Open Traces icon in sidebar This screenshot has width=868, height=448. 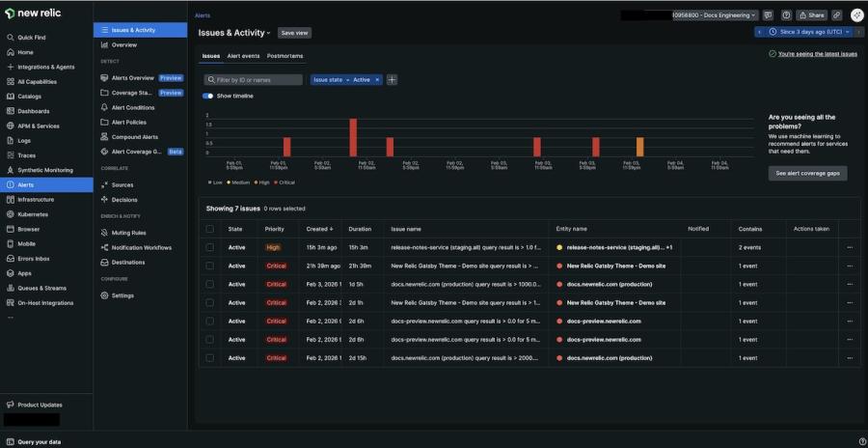(10, 155)
